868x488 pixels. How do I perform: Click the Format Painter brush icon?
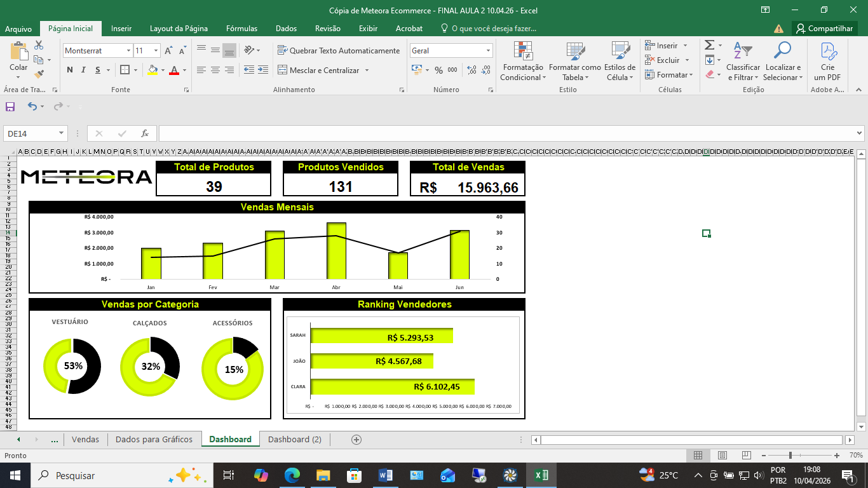click(x=39, y=75)
